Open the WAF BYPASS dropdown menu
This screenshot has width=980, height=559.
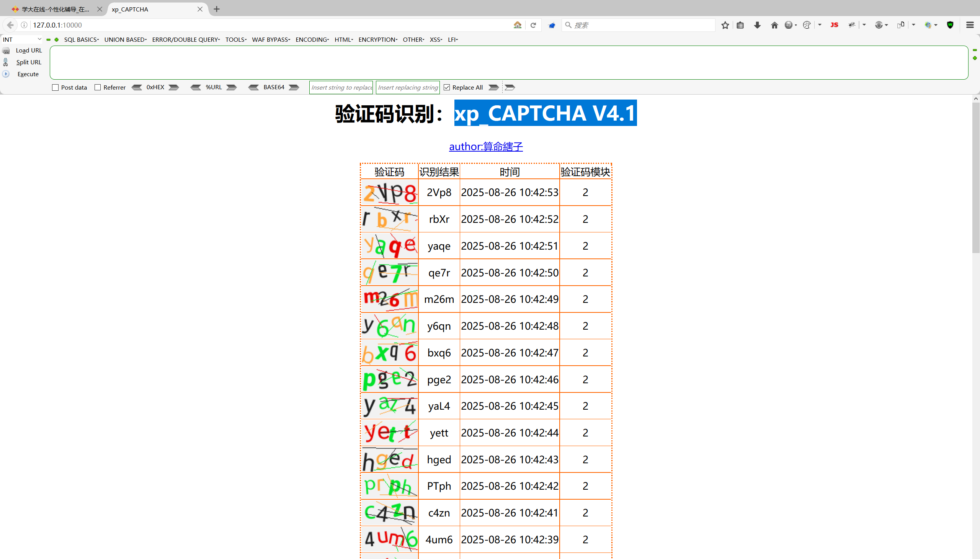[x=271, y=39]
